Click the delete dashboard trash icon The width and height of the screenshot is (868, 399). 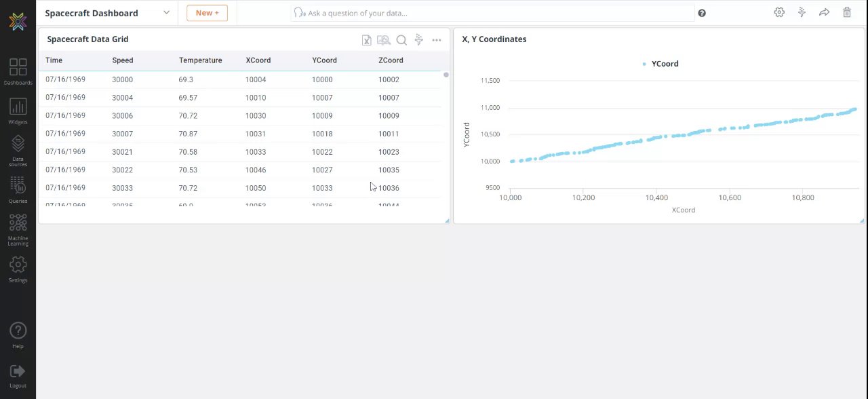pos(846,12)
